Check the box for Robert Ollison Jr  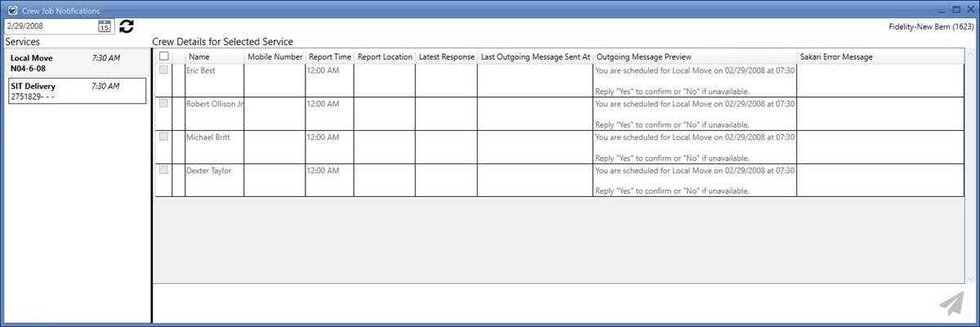coord(164,104)
